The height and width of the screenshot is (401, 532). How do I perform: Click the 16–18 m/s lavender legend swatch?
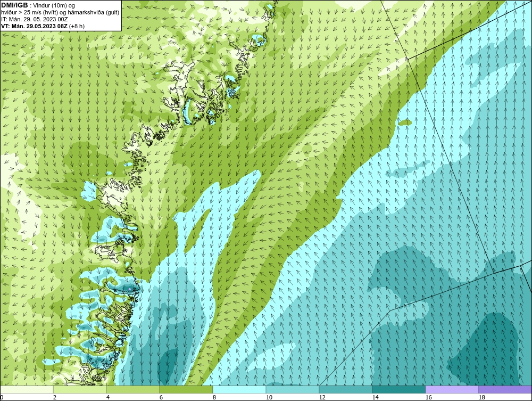452,389
